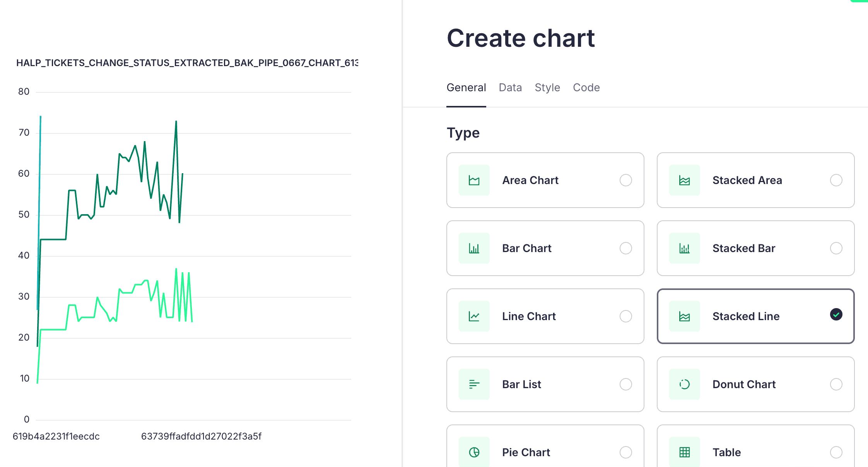
Task: Click the dark green line peak in chart
Action: [x=176, y=122]
